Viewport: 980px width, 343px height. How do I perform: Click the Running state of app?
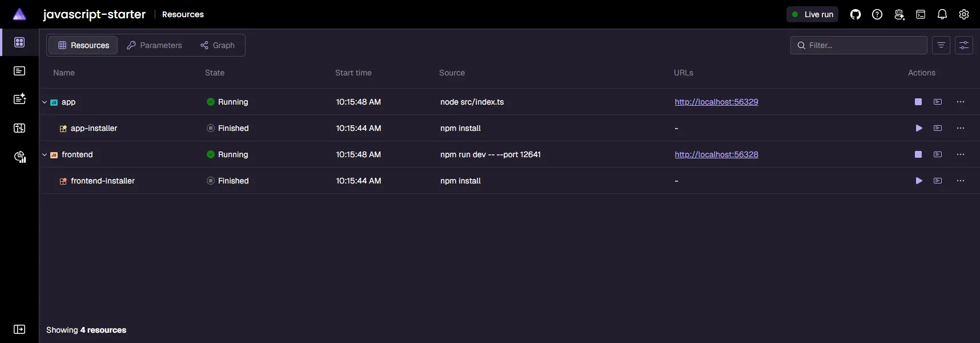tap(227, 102)
